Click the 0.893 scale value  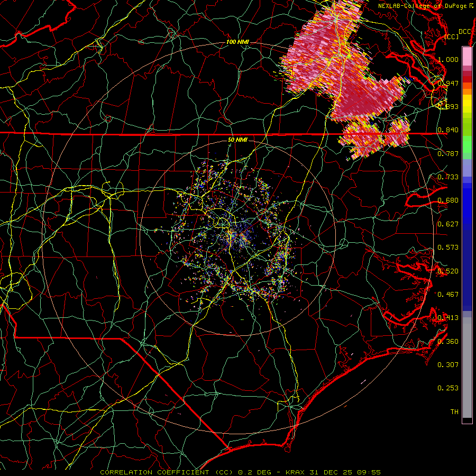448,106
